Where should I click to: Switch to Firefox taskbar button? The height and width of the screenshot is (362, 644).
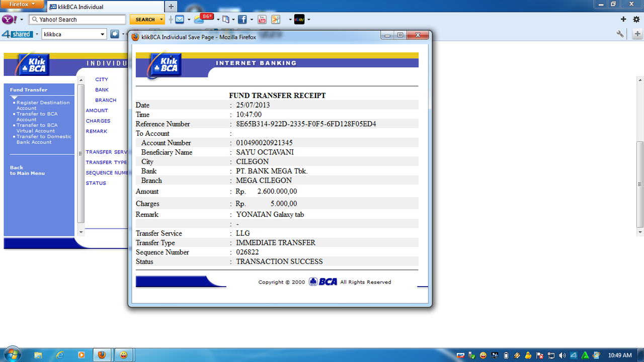pos(102,355)
